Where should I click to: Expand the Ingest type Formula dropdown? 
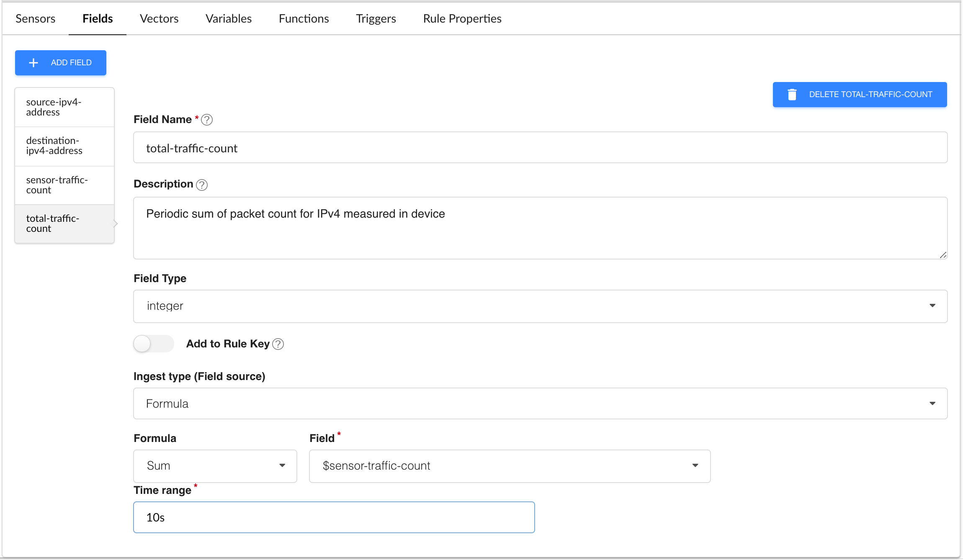click(x=540, y=403)
